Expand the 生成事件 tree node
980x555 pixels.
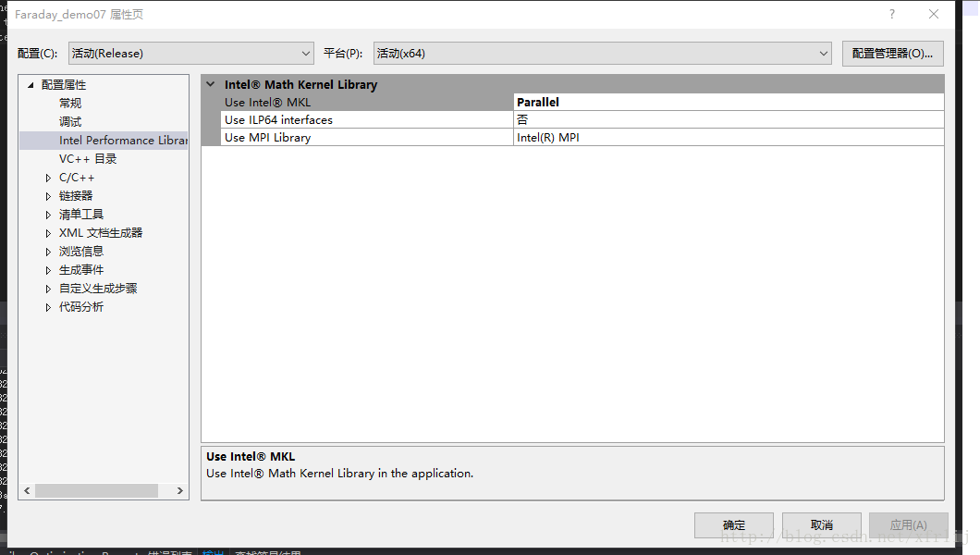(x=48, y=271)
